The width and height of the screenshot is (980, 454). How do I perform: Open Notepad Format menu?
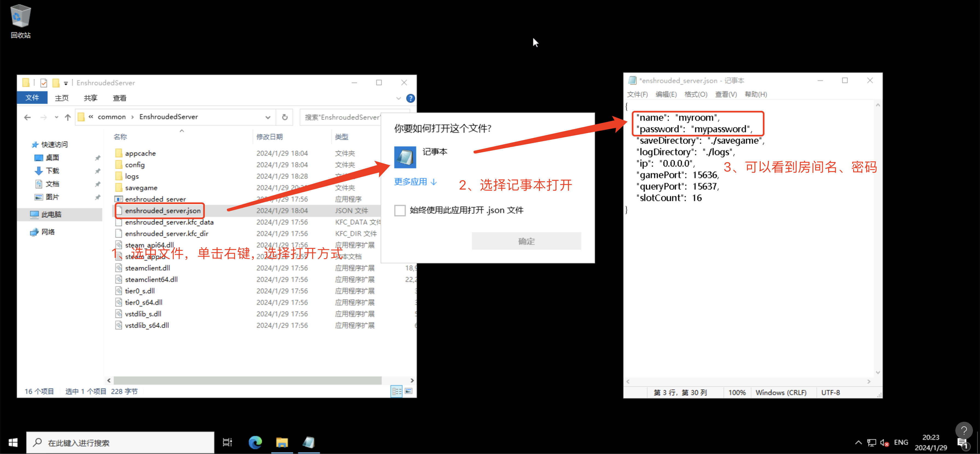click(x=696, y=95)
